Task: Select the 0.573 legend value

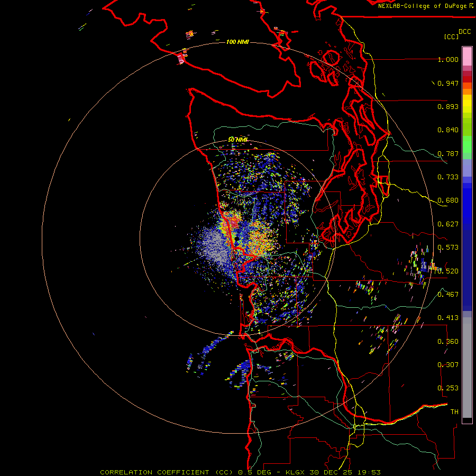Action: [x=448, y=248]
